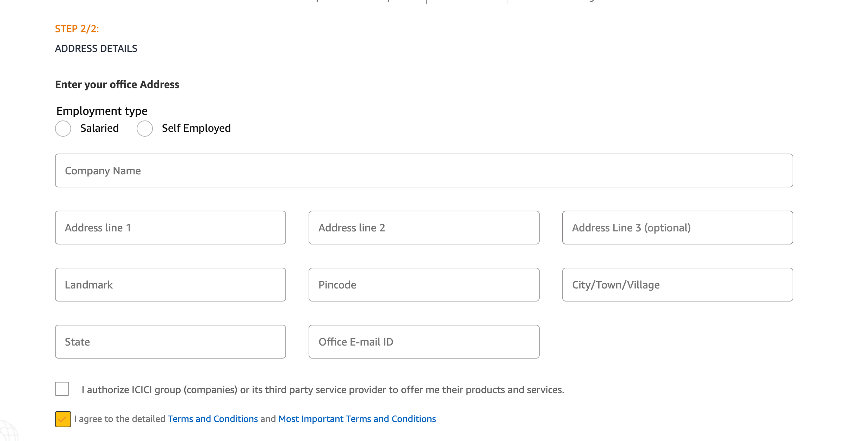Click the Landmark field

tap(170, 285)
